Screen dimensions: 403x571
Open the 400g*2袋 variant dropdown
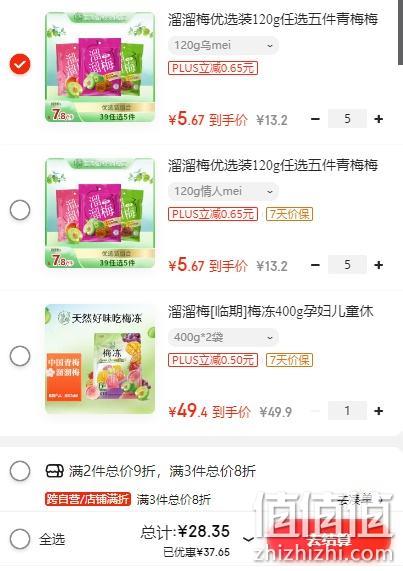pyautogui.click(x=223, y=337)
